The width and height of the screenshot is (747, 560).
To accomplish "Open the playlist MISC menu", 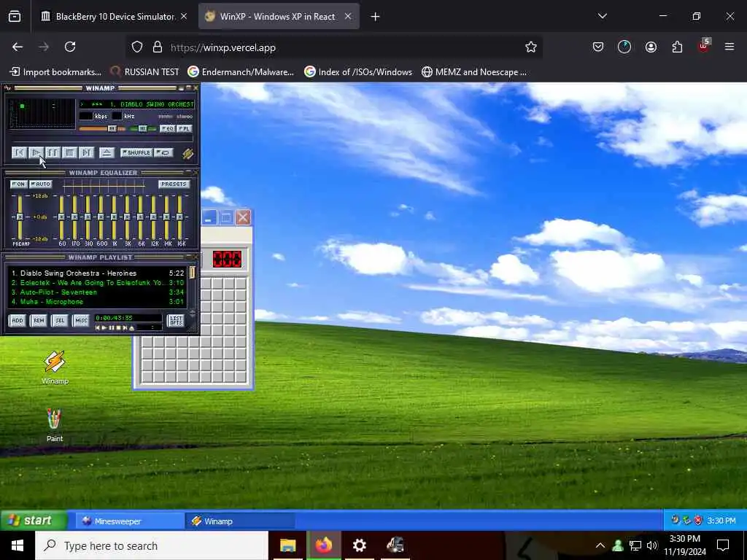I will [82, 321].
